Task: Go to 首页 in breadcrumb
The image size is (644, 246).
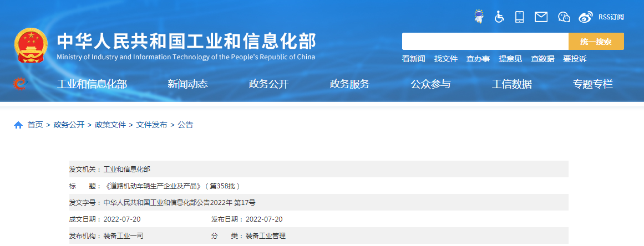Action: tap(36, 125)
